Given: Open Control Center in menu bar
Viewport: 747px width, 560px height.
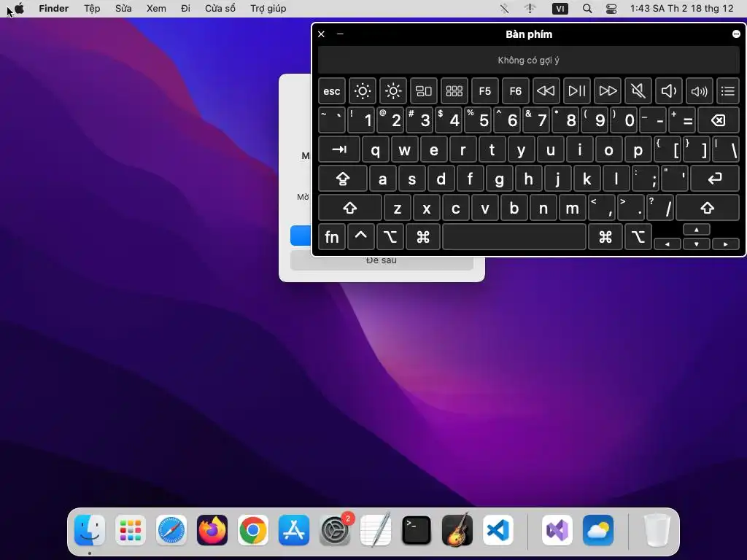Looking at the screenshot, I should (611, 9).
